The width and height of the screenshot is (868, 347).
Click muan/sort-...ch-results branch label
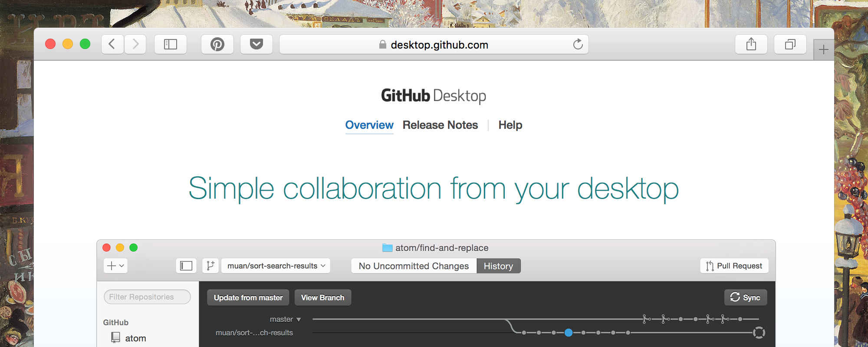coord(254,333)
